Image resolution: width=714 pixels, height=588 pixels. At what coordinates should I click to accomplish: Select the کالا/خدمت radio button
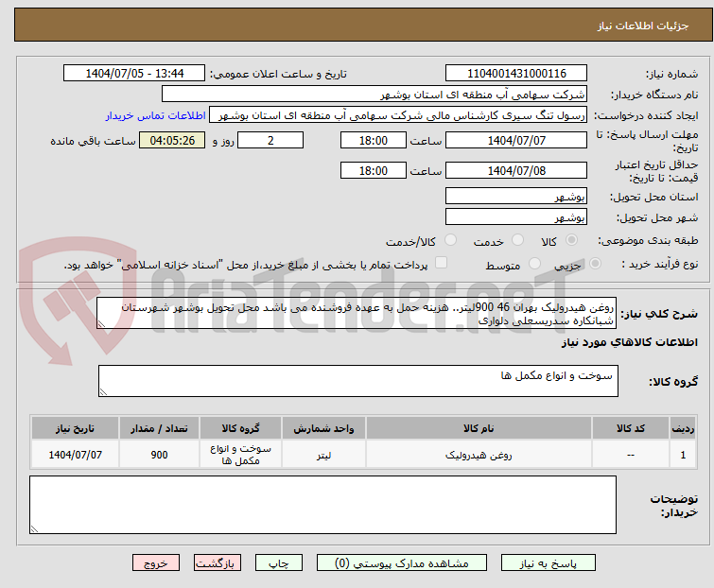(450, 240)
